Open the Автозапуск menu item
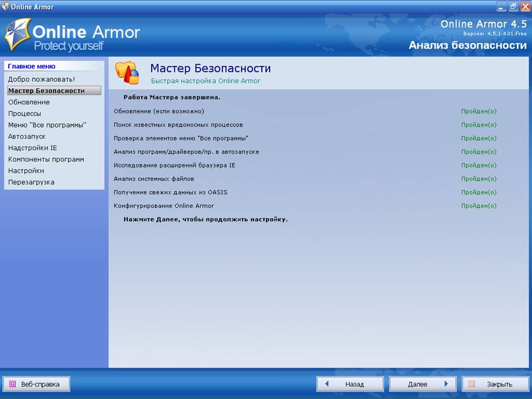This screenshot has width=532, height=399. pos(27,137)
